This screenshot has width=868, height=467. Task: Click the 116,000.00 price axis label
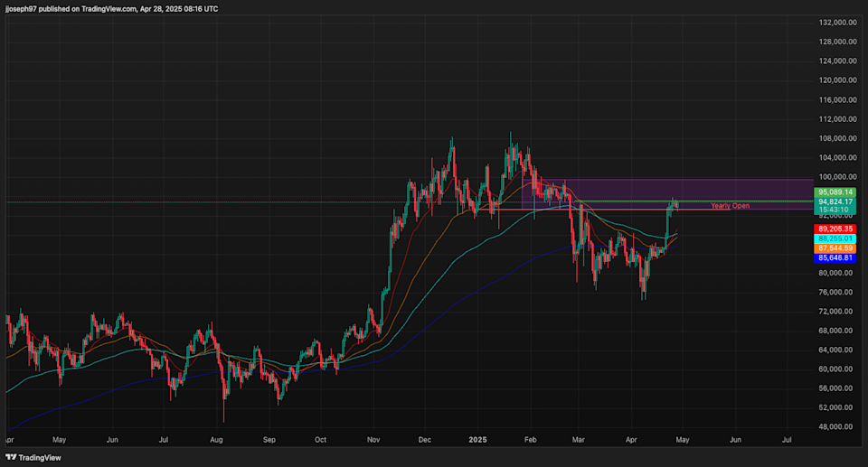(837, 99)
